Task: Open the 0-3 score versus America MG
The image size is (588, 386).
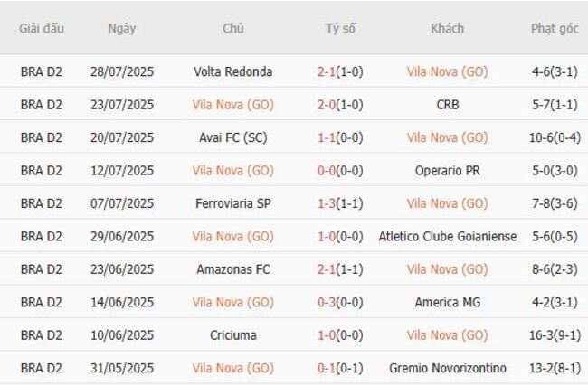Action: click(327, 303)
